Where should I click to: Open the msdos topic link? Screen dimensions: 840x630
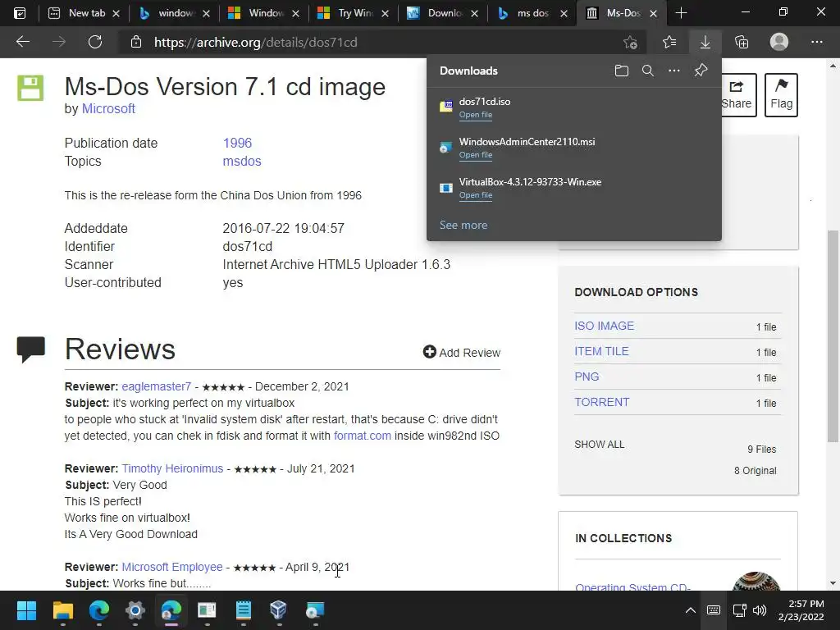(242, 162)
